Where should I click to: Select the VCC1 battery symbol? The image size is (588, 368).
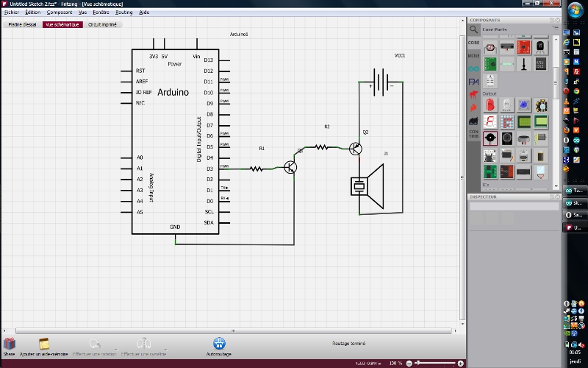coord(381,82)
